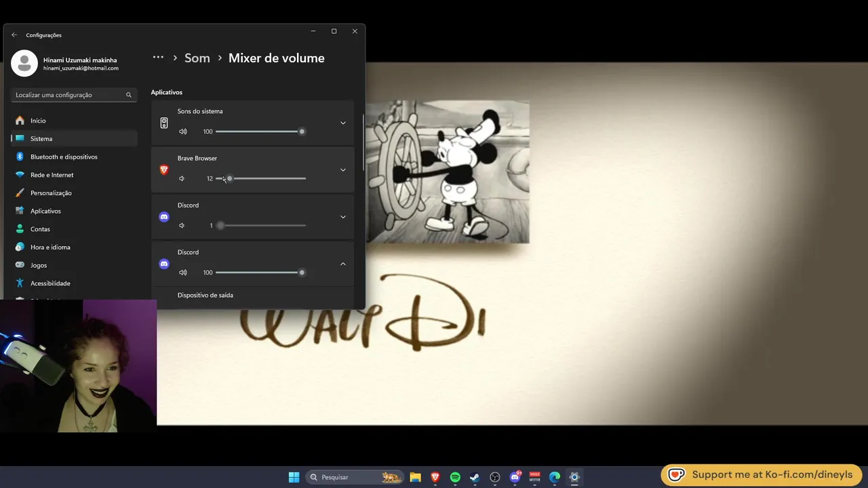Expand the Brave Browser row chevron

pos(342,169)
